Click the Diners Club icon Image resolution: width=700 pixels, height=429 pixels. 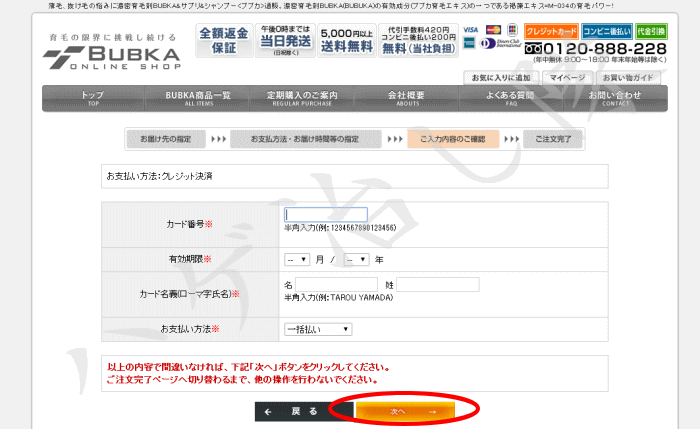tap(500, 43)
